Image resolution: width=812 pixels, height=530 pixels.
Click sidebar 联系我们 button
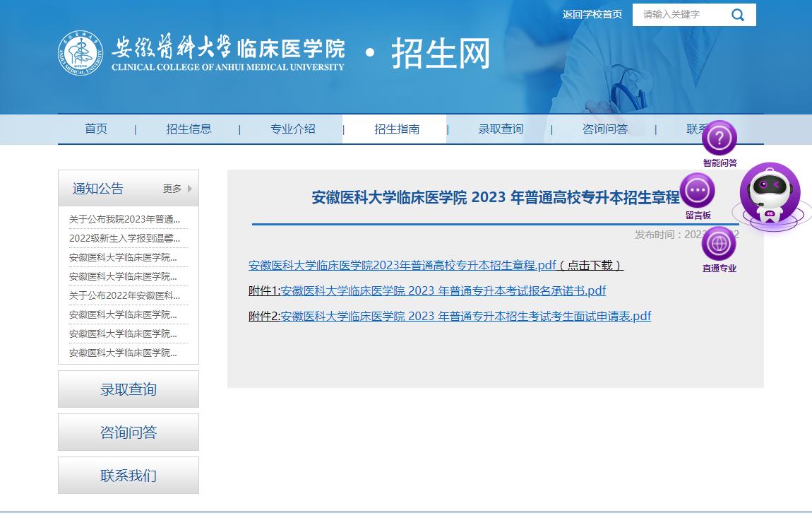129,475
